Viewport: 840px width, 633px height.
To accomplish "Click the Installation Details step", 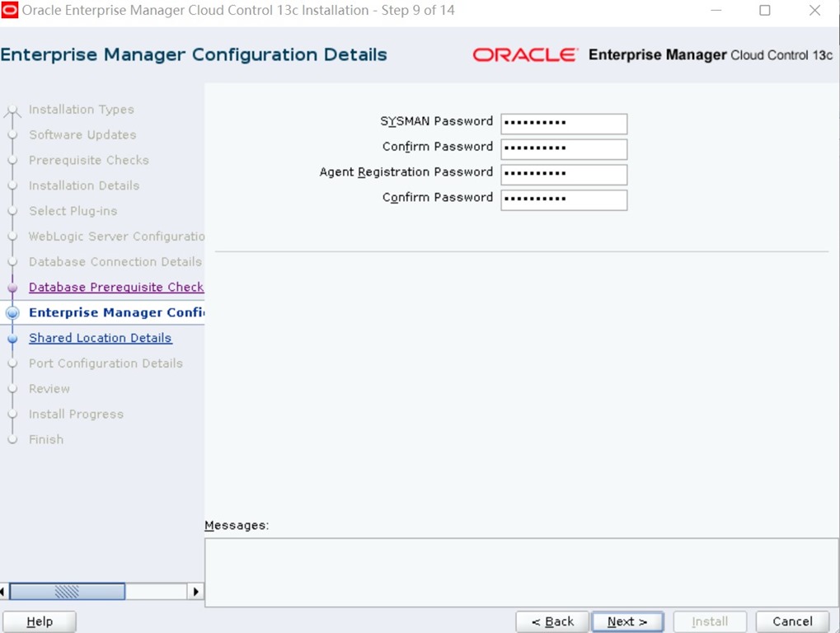I will 84,185.
